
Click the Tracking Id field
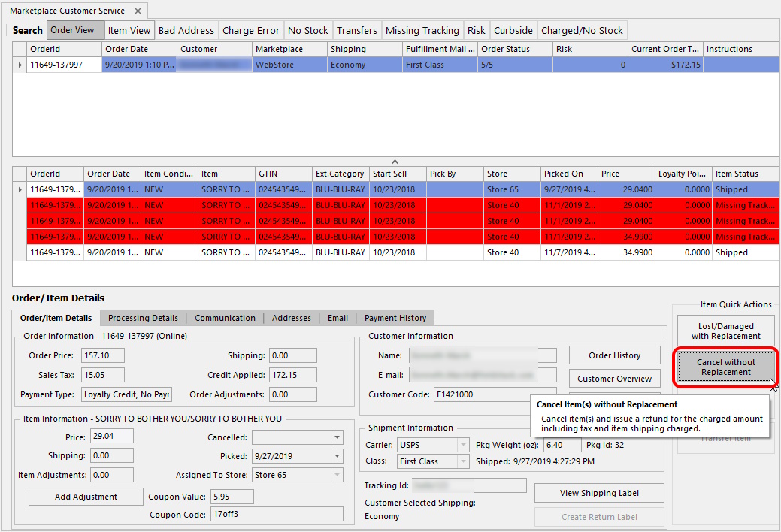coord(469,485)
